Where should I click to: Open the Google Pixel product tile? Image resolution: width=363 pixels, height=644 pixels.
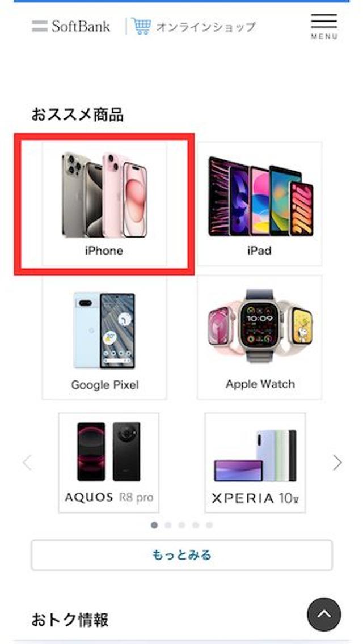[104, 338]
